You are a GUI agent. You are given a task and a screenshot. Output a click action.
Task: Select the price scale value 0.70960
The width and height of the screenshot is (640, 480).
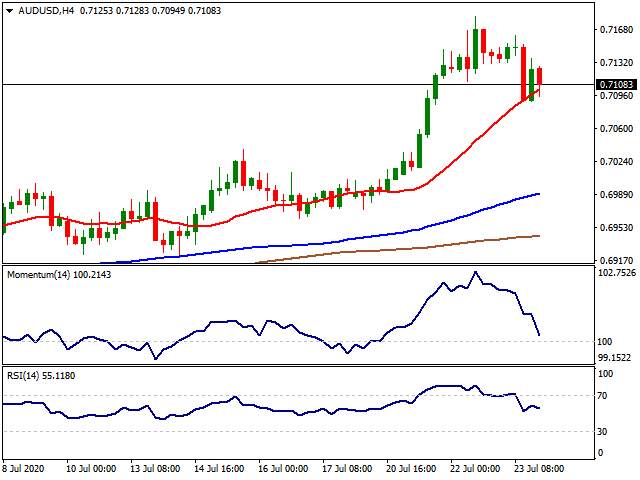616,96
